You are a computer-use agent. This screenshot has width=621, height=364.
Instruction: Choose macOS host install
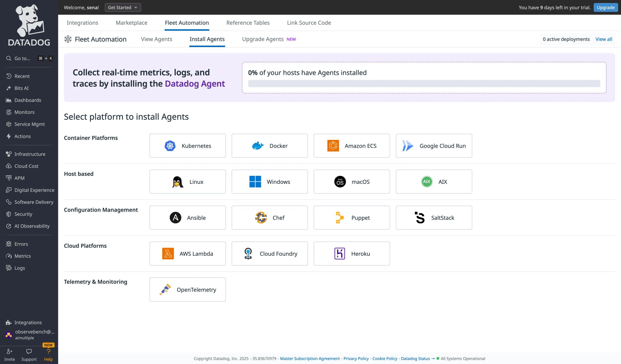pyautogui.click(x=352, y=181)
